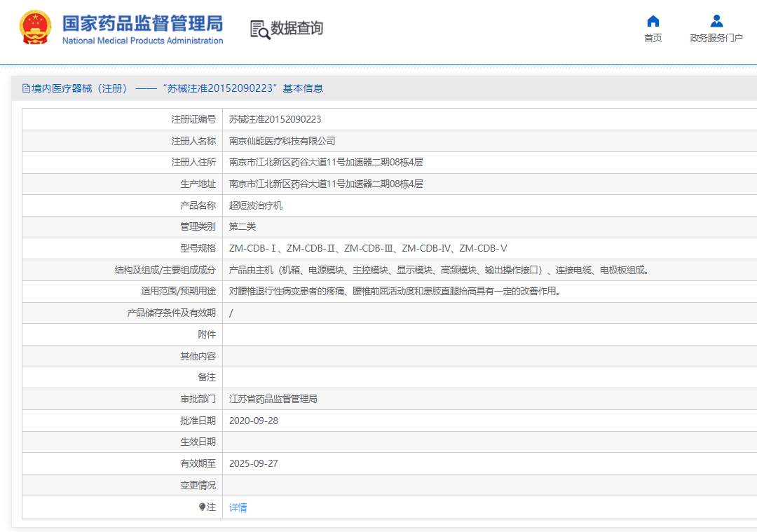Click expiry date 2025-09-27

click(x=254, y=463)
